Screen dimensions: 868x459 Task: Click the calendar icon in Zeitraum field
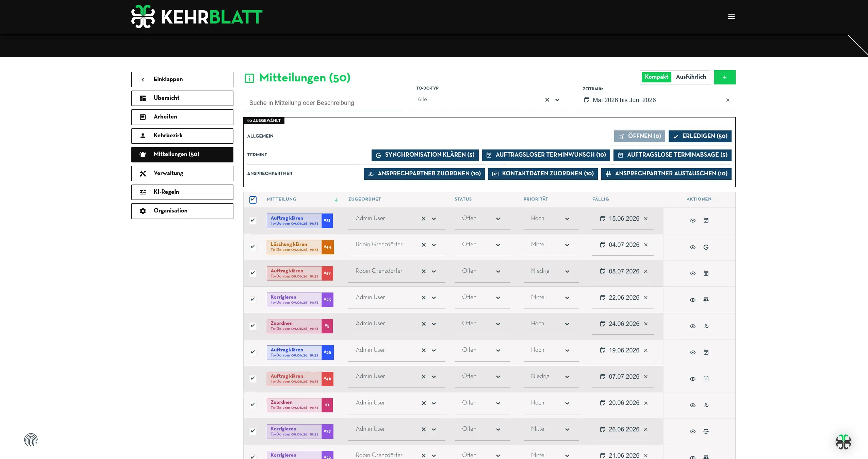pos(586,100)
